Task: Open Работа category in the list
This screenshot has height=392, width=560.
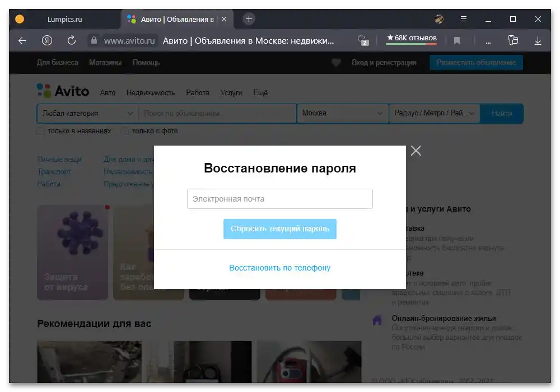Action: [x=49, y=184]
